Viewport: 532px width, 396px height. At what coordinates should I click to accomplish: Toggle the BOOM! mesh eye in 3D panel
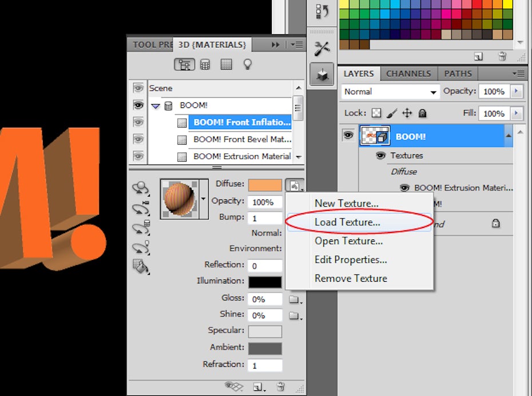point(138,105)
